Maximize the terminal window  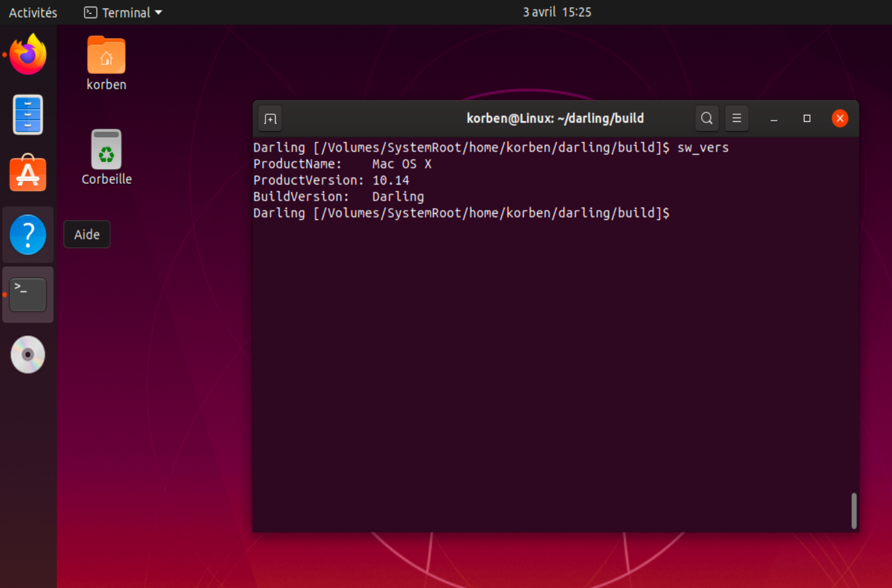pyautogui.click(x=807, y=118)
